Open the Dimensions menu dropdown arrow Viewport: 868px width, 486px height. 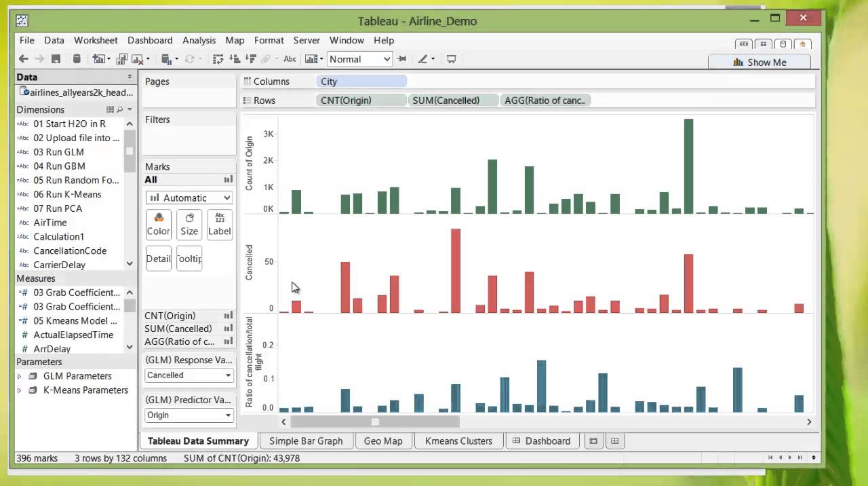tap(130, 109)
